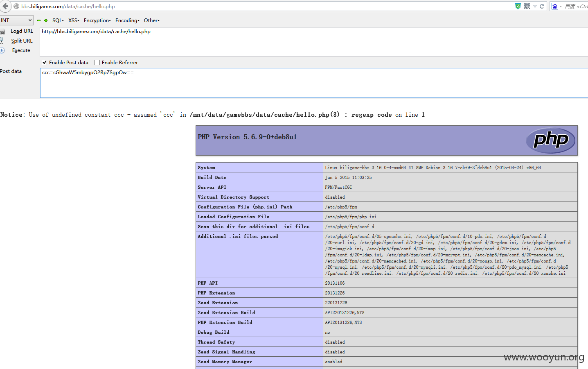588x369 pixels.
Task: Click the HackBar green plus icon
Action: [x=46, y=20]
